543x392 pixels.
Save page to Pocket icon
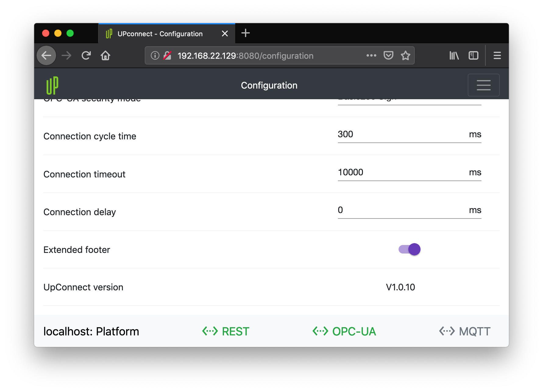[388, 56]
